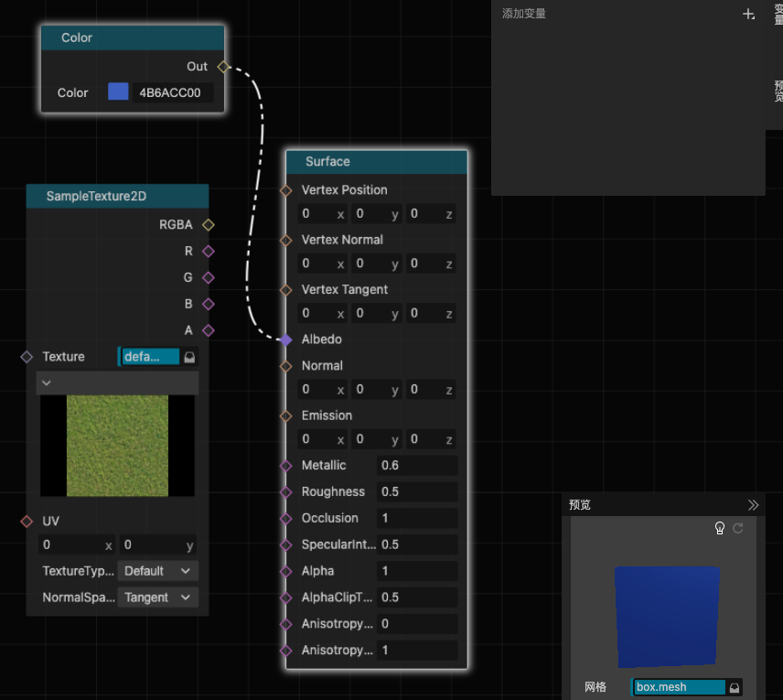Edit the hex value 4B6ACC00
Image resolution: width=783 pixels, height=700 pixels.
tap(172, 93)
